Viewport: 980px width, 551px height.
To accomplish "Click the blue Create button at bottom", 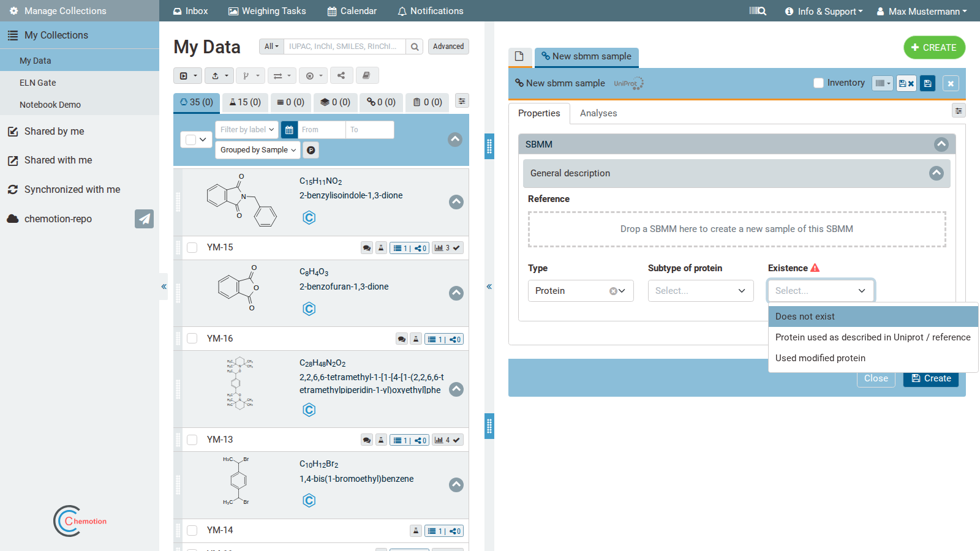I will (x=931, y=378).
